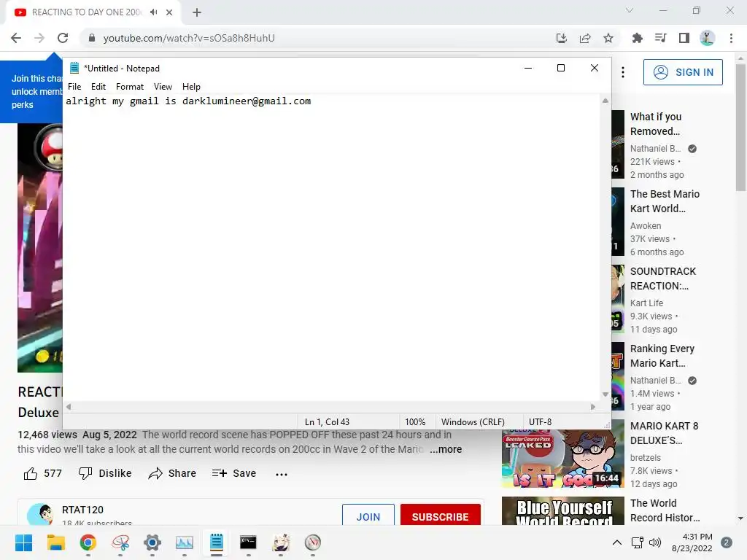Open the volume icon in system tray

pyautogui.click(x=655, y=542)
